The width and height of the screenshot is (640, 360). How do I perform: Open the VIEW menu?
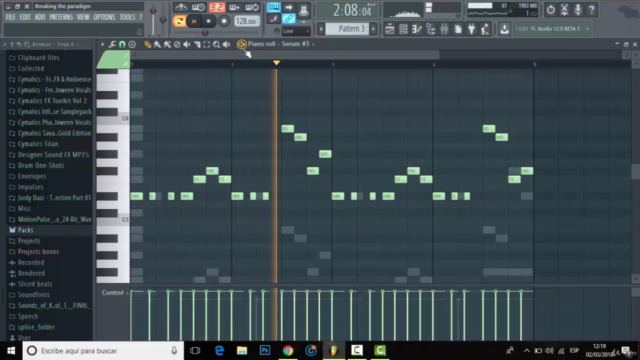[x=83, y=17]
